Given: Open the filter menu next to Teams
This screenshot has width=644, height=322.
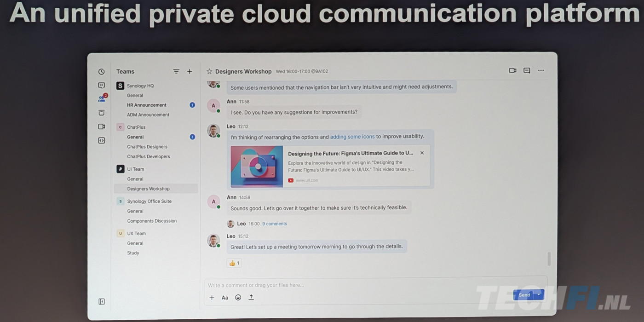Looking at the screenshot, I should click(x=176, y=71).
